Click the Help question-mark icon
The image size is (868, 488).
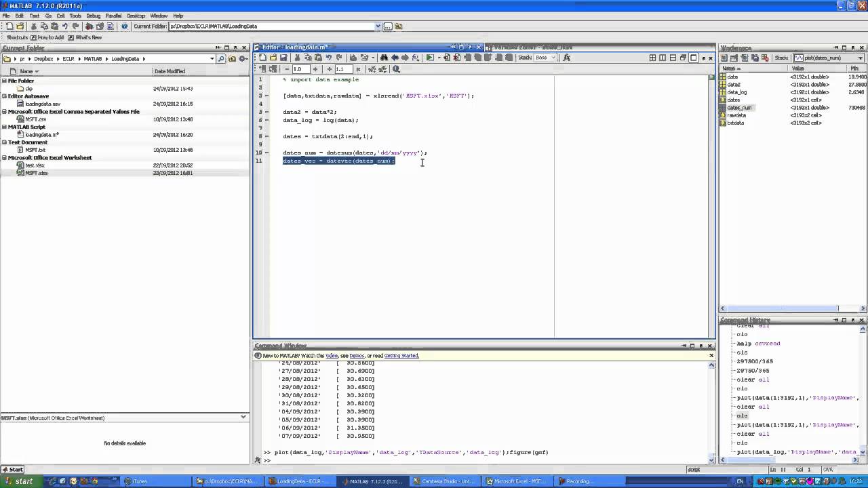tap(125, 26)
